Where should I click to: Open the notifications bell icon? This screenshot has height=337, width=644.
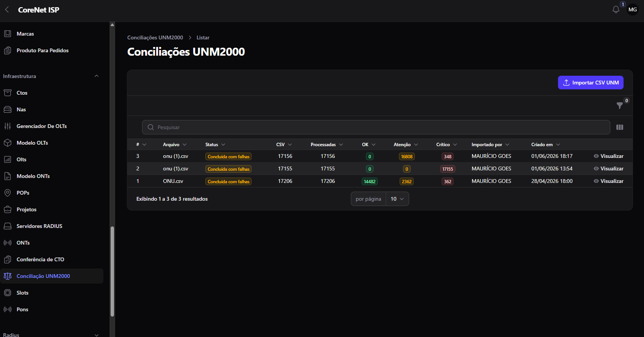(616, 9)
